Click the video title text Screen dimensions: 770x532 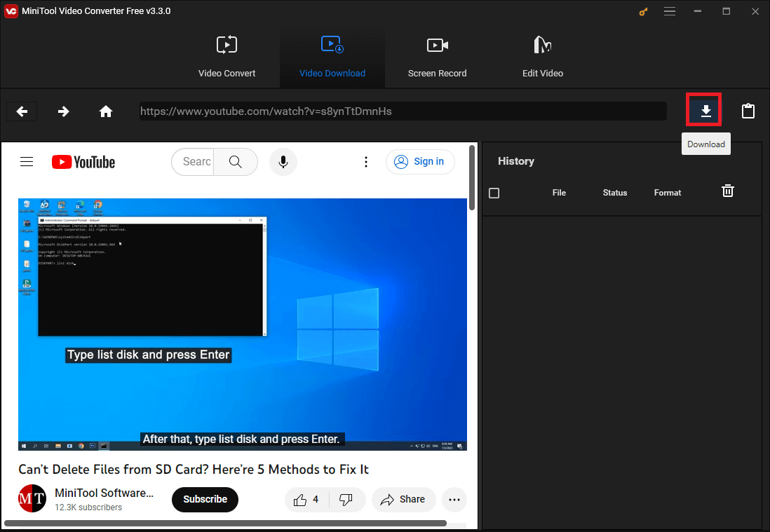click(x=194, y=469)
